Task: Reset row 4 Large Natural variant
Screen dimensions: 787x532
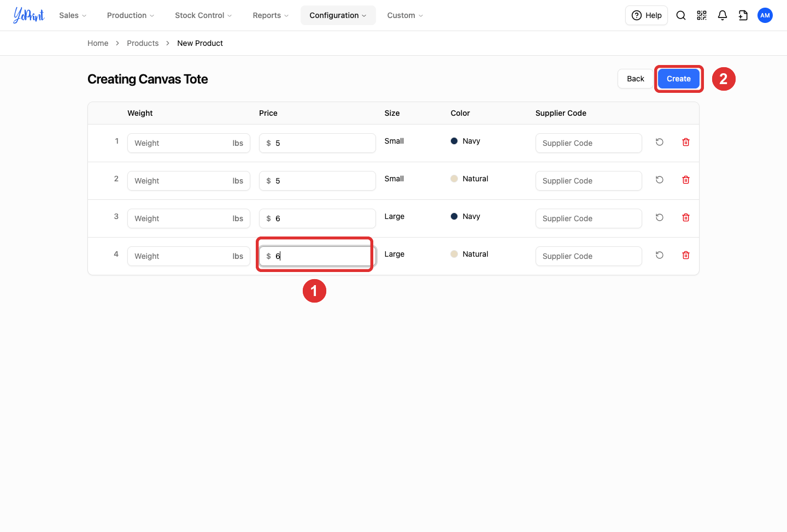Action: pos(660,255)
